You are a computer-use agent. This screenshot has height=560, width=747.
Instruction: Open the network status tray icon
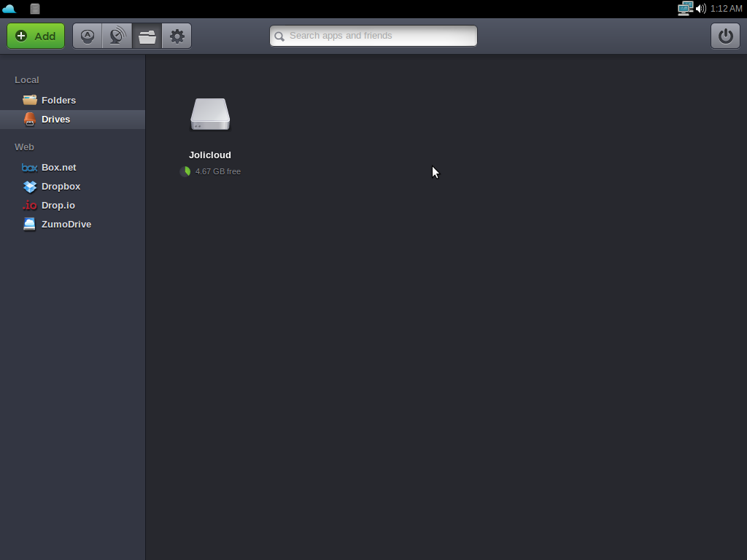pyautogui.click(x=685, y=9)
